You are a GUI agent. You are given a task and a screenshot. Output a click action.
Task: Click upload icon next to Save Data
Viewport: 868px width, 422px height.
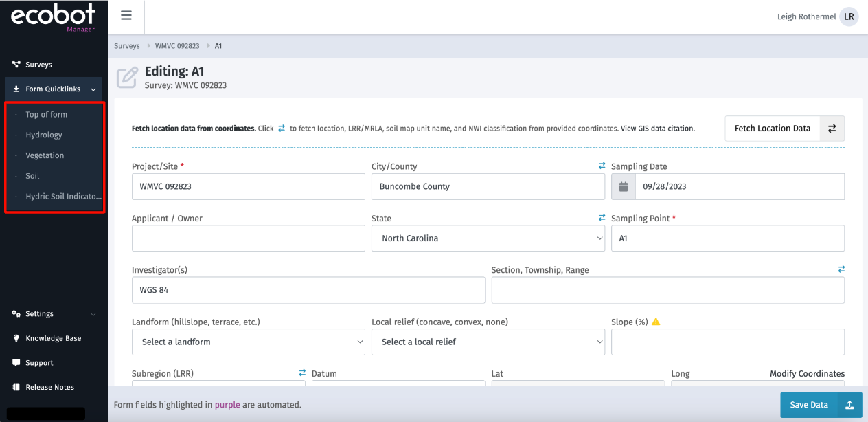pos(849,405)
